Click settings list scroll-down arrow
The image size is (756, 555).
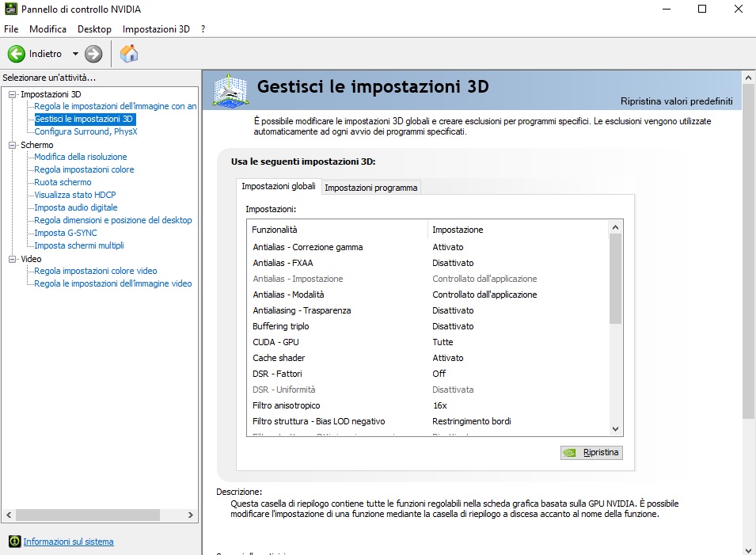(615, 428)
